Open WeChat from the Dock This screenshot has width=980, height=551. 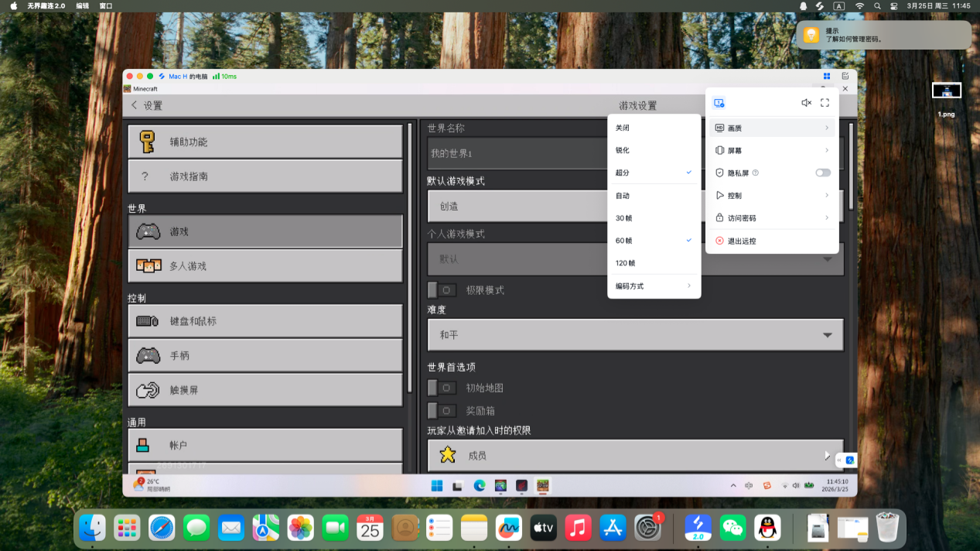[732, 527]
